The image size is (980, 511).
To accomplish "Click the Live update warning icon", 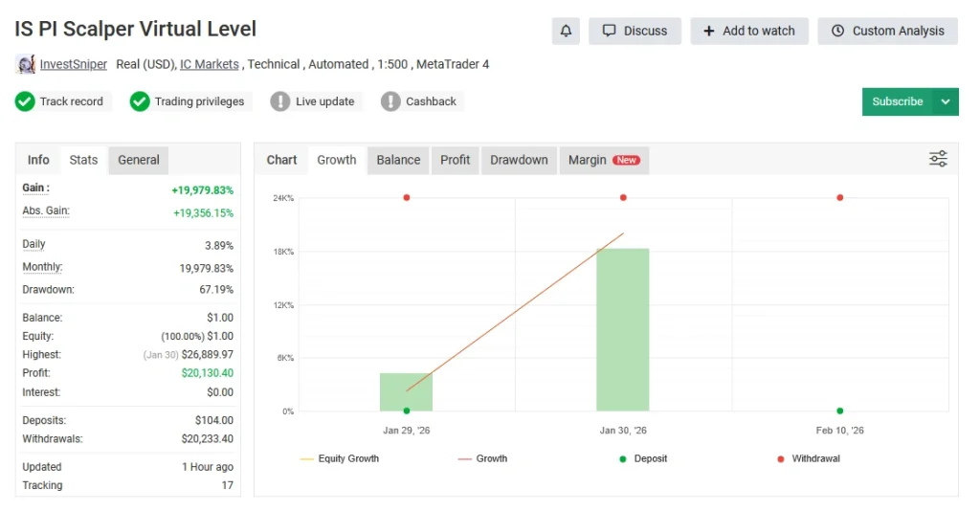I will coord(280,101).
